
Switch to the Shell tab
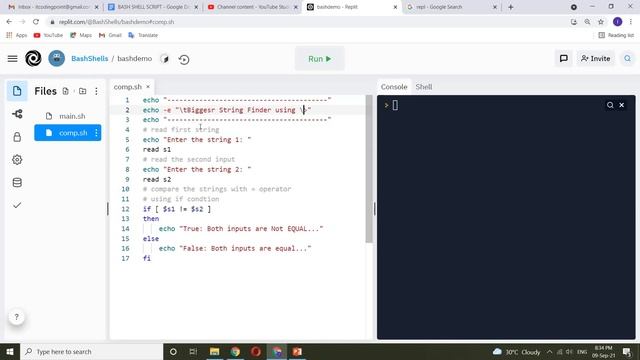click(424, 87)
